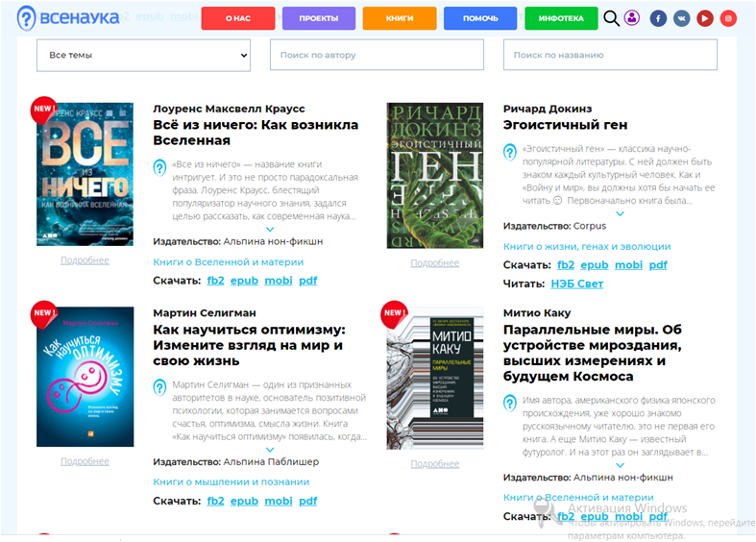Open the КНИГИ menu
Viewport: 756px width, 542px height.
tap(400, 18)
